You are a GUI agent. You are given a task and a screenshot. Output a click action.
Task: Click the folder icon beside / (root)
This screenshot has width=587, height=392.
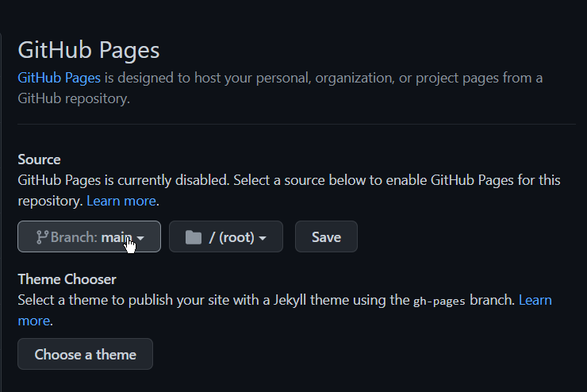coord(194,237)
